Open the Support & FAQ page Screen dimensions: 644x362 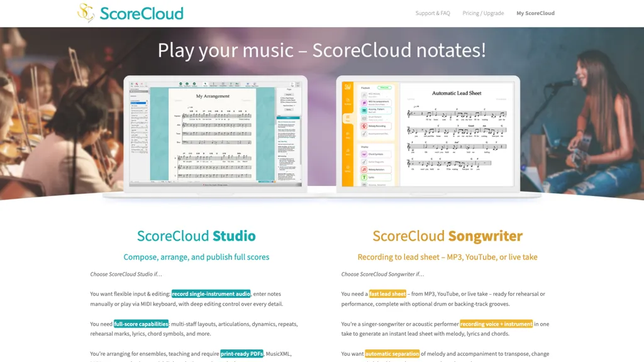click(x=433, y=13)
